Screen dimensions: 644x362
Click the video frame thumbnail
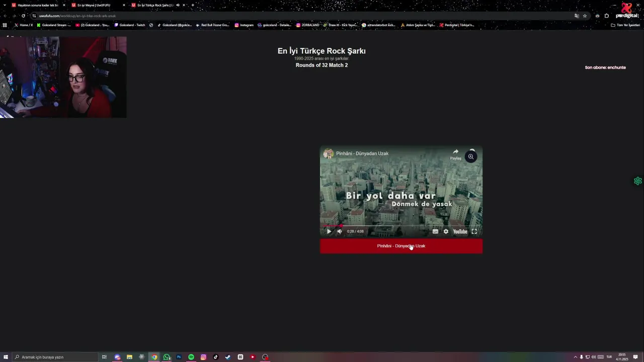tap(401, 191)
